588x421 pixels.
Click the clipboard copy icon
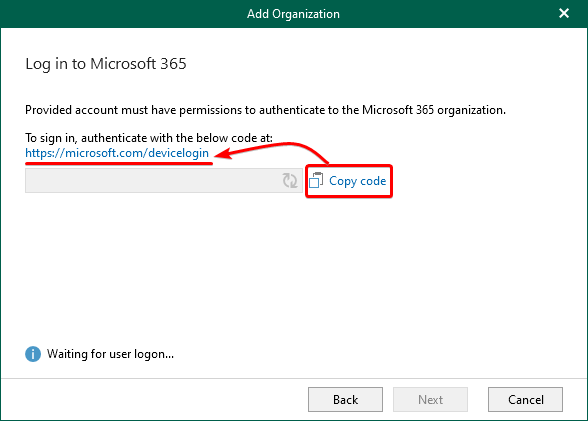316,180
